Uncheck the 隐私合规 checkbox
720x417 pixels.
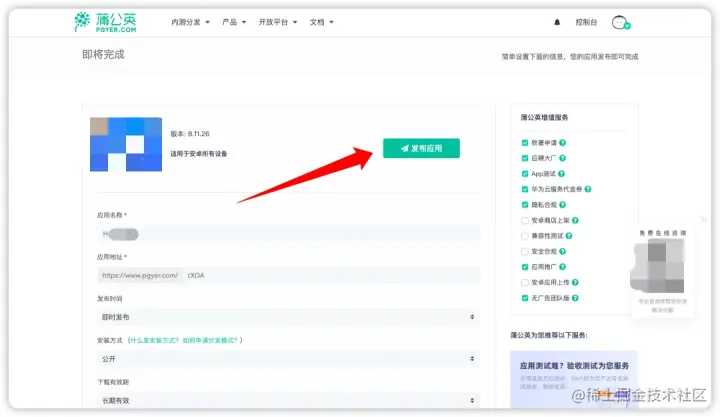coord(525,205)
